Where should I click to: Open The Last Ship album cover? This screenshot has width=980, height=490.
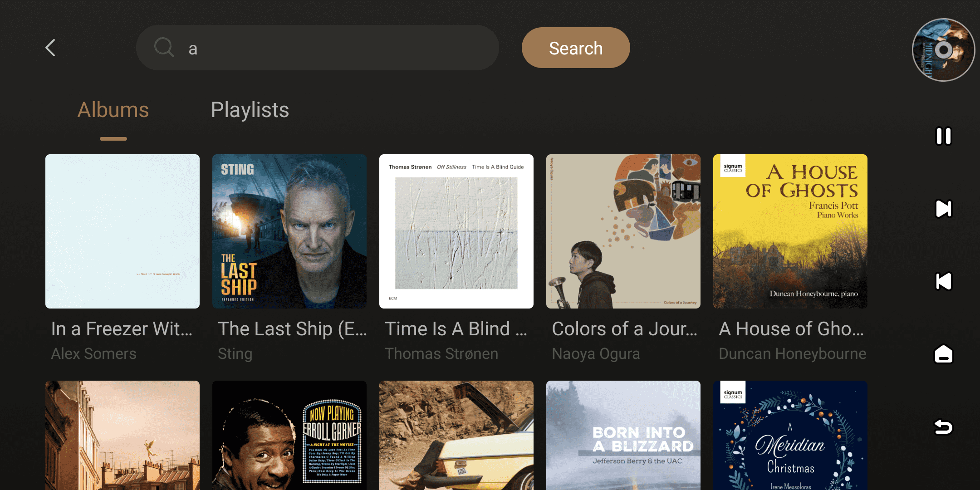tap(289, 231)
